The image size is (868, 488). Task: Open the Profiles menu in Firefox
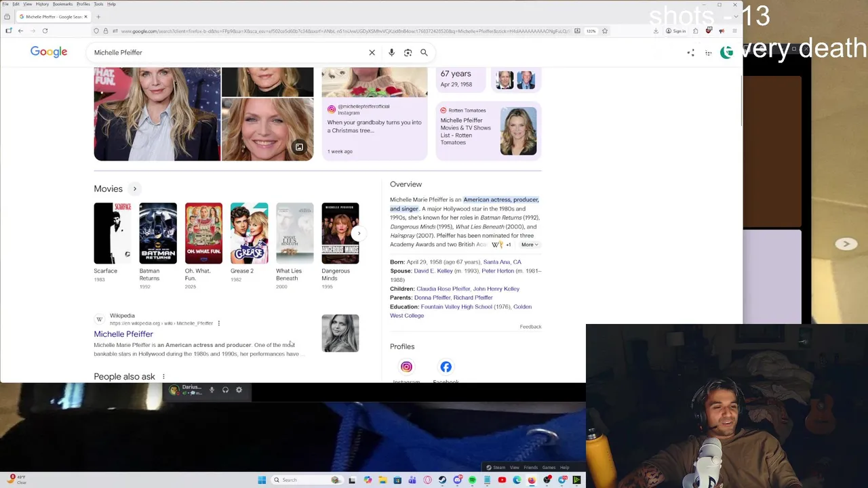coord(83,4)
